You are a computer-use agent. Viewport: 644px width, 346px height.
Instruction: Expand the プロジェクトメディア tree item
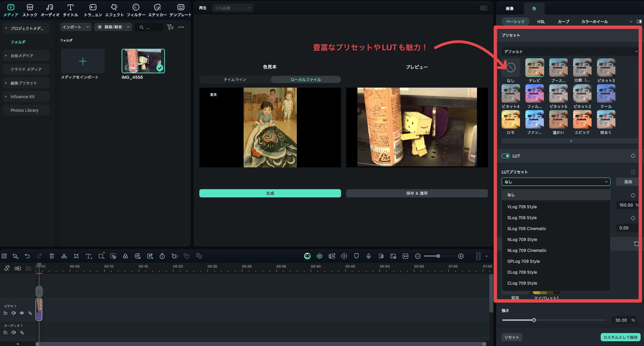click(6, 28)
